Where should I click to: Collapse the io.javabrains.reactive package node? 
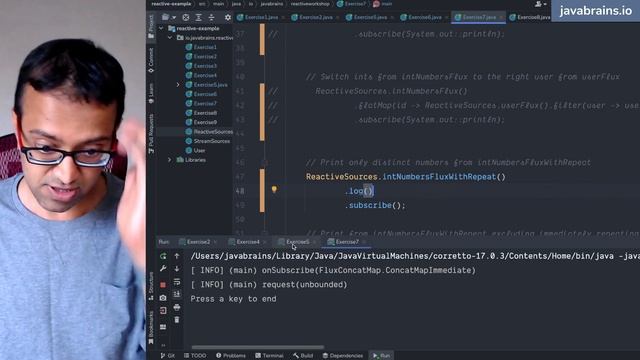click(170, 38)
